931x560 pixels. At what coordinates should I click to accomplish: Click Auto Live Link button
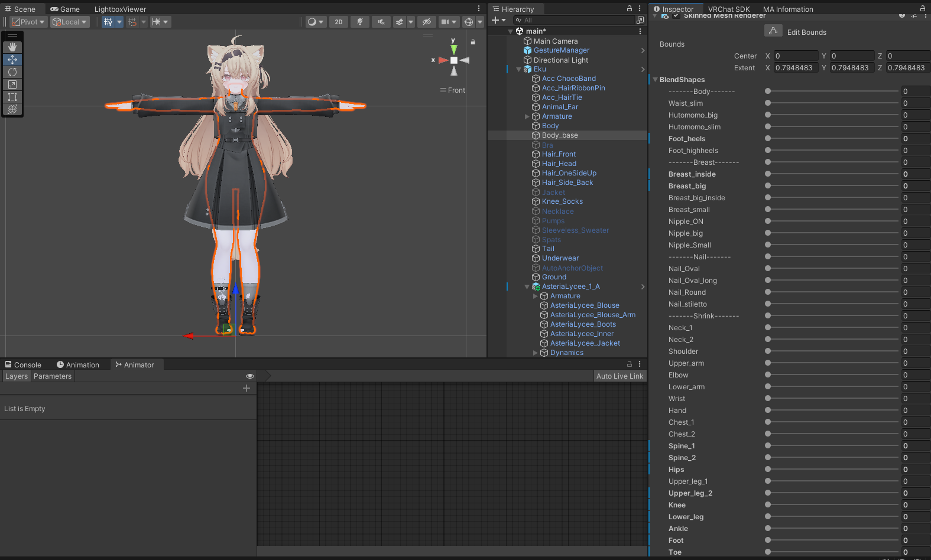pos(619,376)
